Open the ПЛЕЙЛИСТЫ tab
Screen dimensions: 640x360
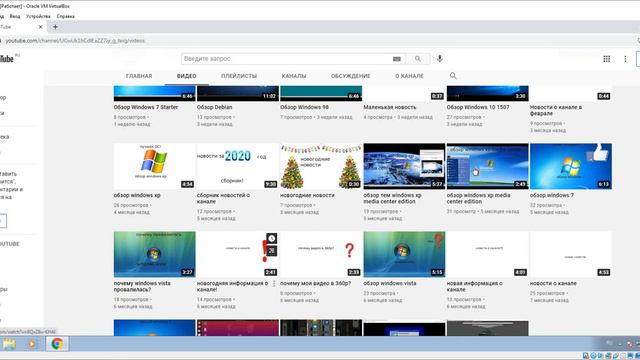239,76
